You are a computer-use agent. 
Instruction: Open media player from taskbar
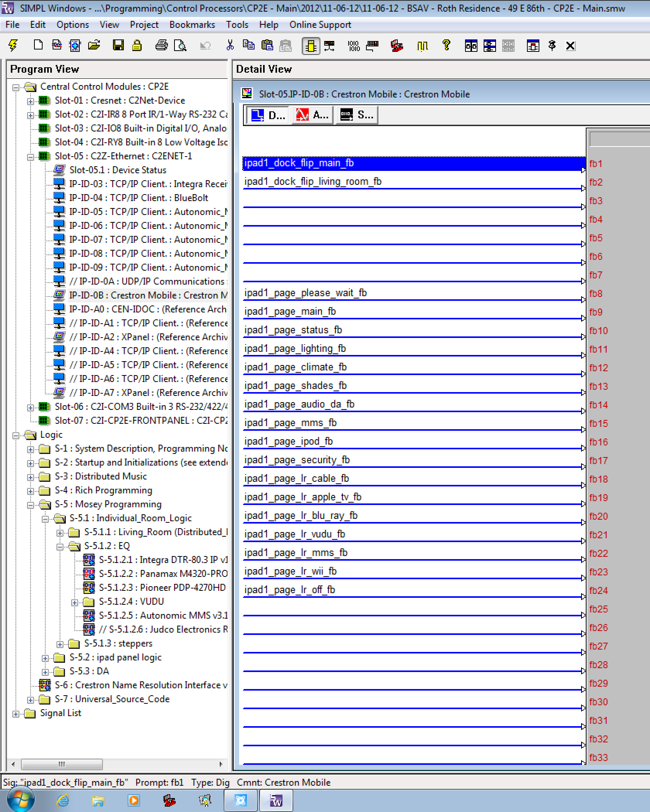[134, 800]
